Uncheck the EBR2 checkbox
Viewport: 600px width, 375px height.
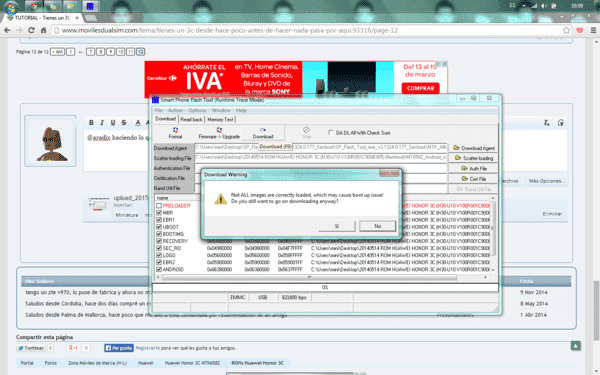pos(159,262)
